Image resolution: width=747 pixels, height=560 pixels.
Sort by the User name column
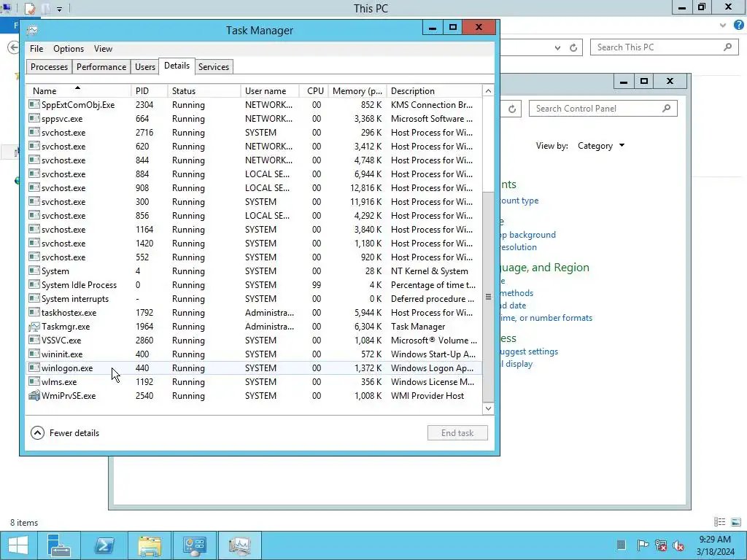(270, 91)
